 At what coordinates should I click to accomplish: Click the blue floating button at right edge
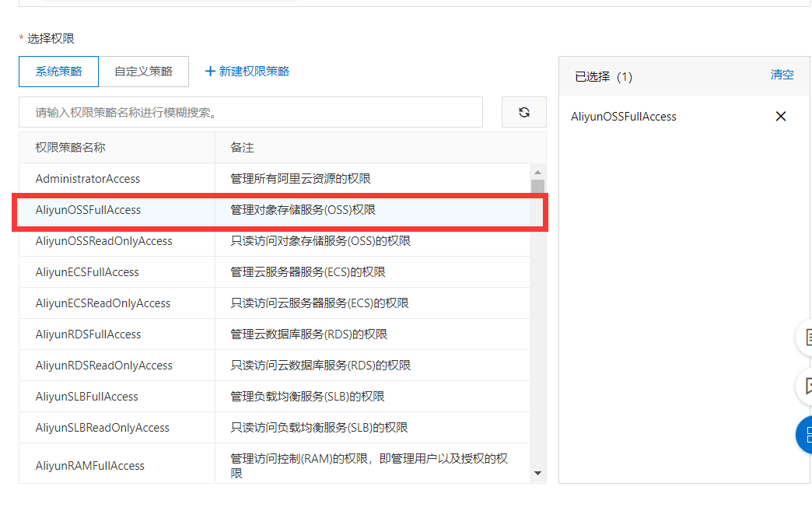(x=804, y=435)
